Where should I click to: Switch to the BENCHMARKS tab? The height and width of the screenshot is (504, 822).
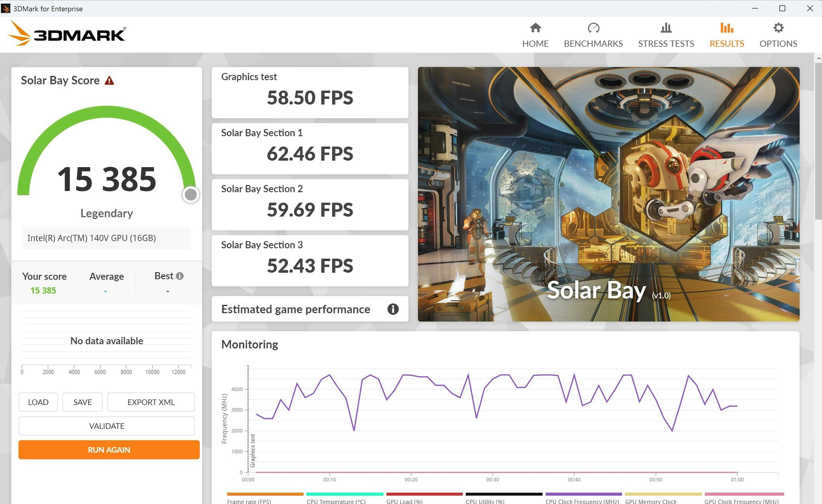[593, 35]
